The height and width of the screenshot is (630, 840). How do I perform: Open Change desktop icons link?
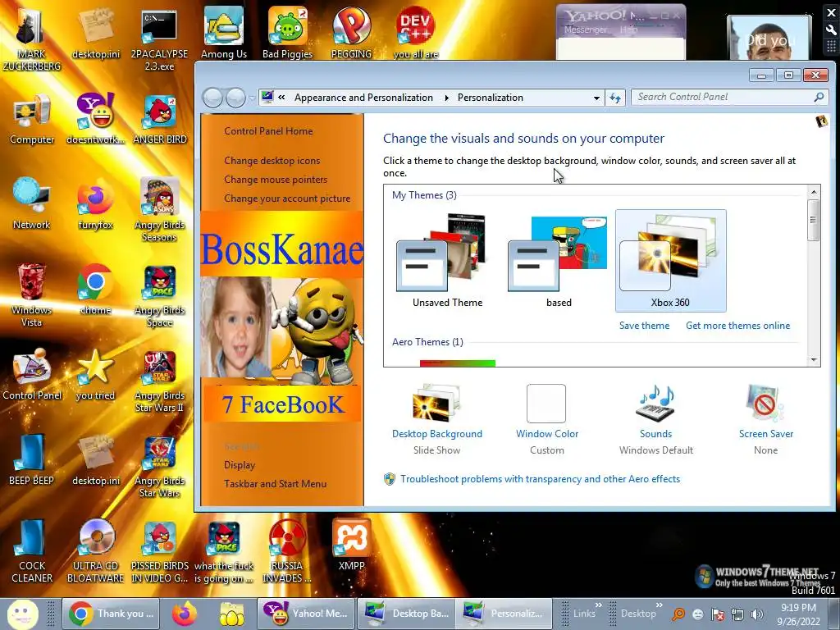[x=272, y=161]
